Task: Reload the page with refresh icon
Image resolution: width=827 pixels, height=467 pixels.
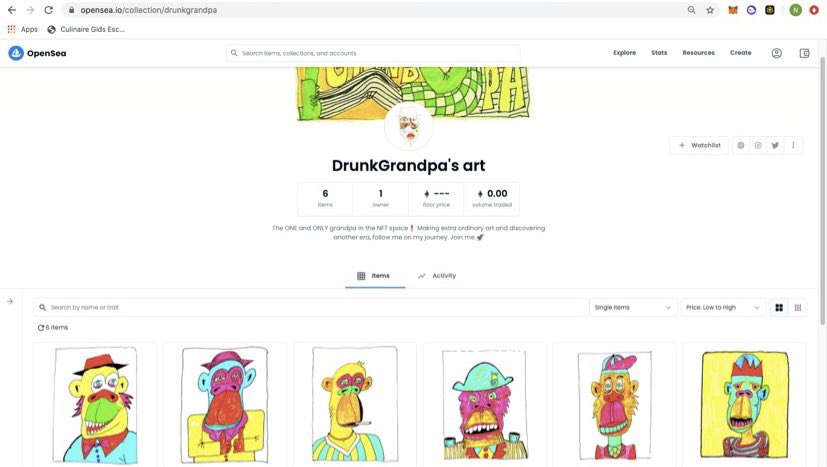Action: click(x=49, y=10)
